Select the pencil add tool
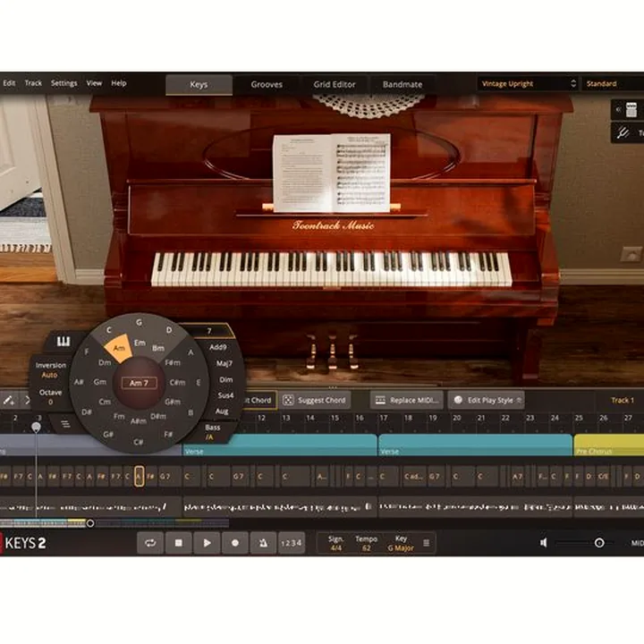644x644 pixels. (x=8, y=400)
